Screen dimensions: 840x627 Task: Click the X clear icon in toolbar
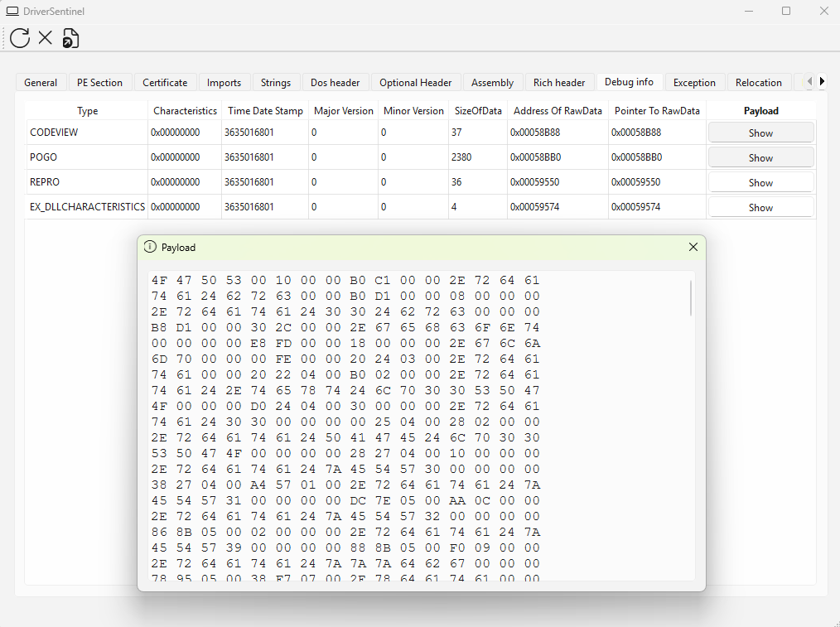[x=46, y=37]
